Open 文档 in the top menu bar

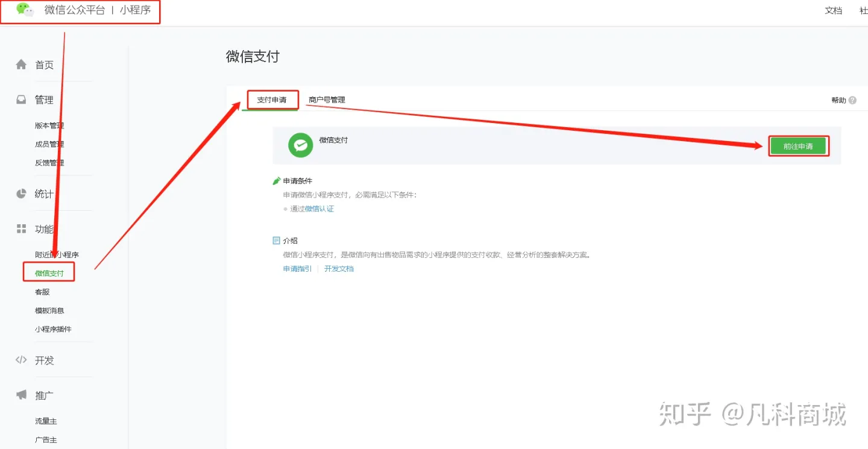coord(834,11)
